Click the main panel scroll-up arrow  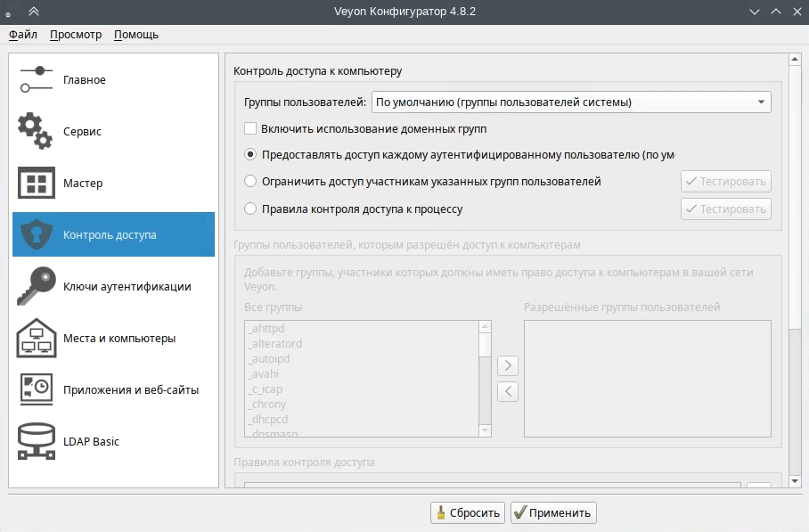click(x=795, y=60)
